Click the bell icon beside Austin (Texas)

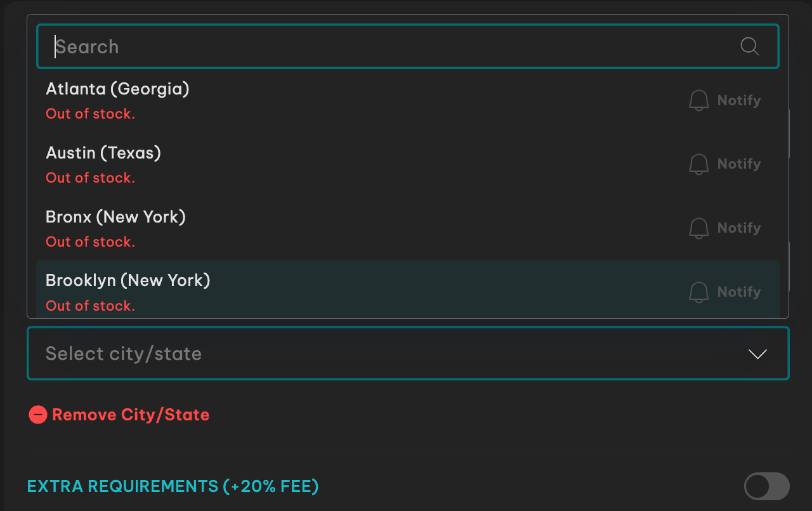pos(698,164)
